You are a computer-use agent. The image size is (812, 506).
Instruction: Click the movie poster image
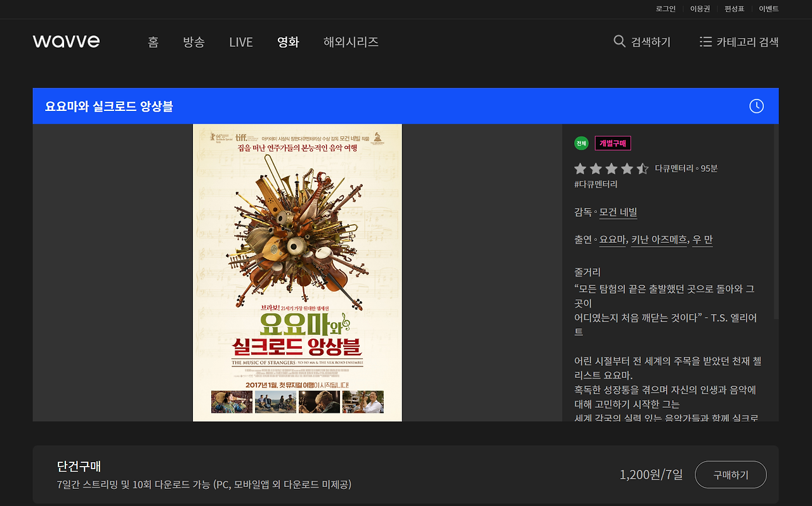tap(297, 271)
